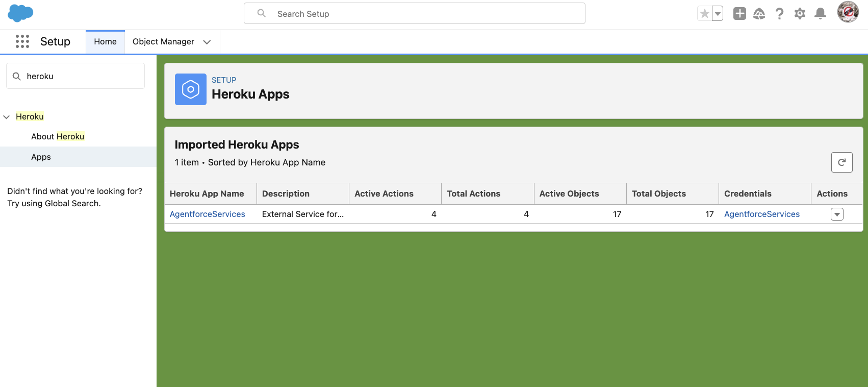Click the Heroku Apps hexagon icon
The width and height of the screenshot is (868, 387).
191,89
